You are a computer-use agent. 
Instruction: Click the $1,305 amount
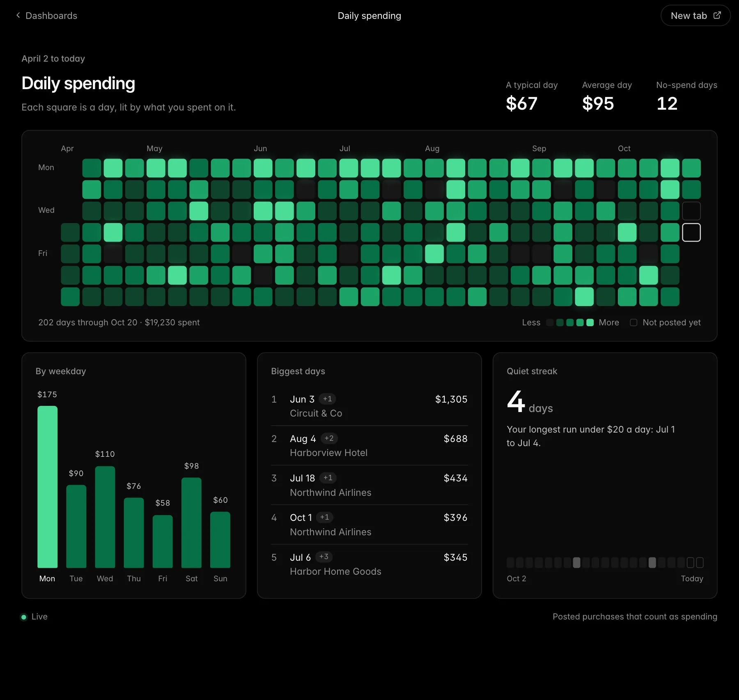click(x=451, y=399)
